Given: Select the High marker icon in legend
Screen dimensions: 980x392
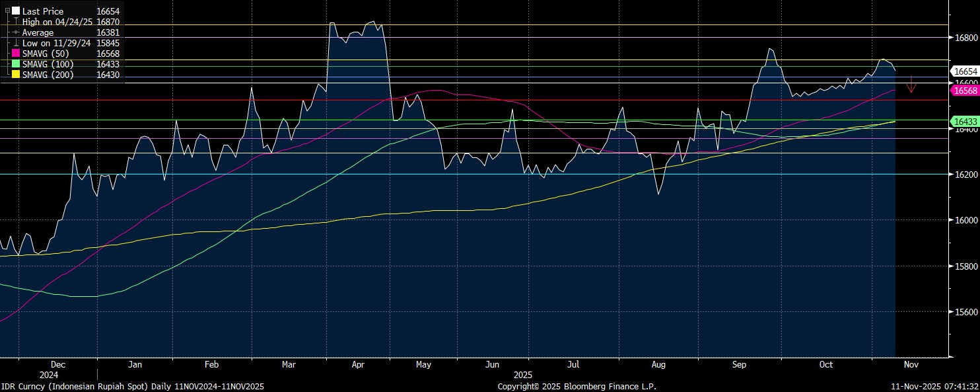Looking at the screenshot, I should pos(16,22).
